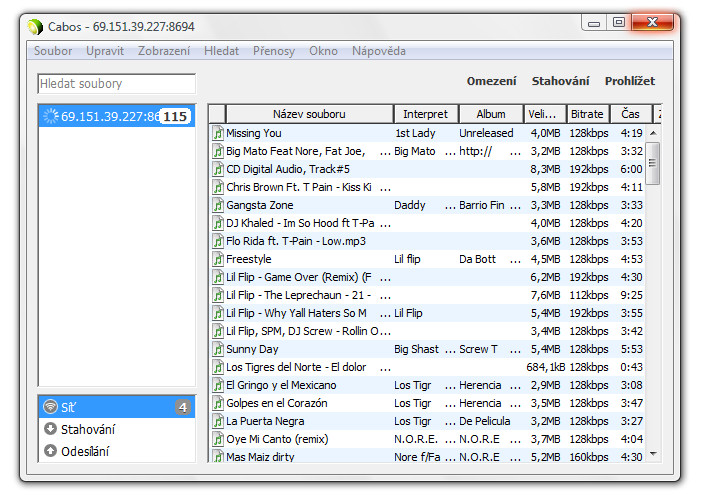
Task: Click music file icon for Sunny Day
Action: (218, 349)
